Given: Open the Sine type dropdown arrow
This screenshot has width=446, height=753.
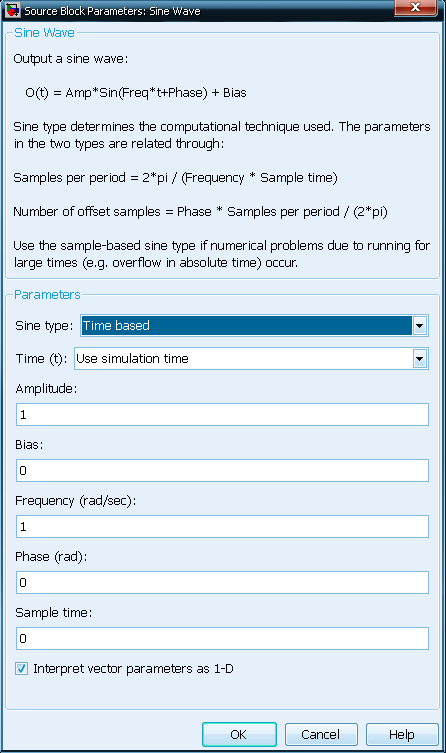Looking at the screenshot, I should click(x=420, y=326).
